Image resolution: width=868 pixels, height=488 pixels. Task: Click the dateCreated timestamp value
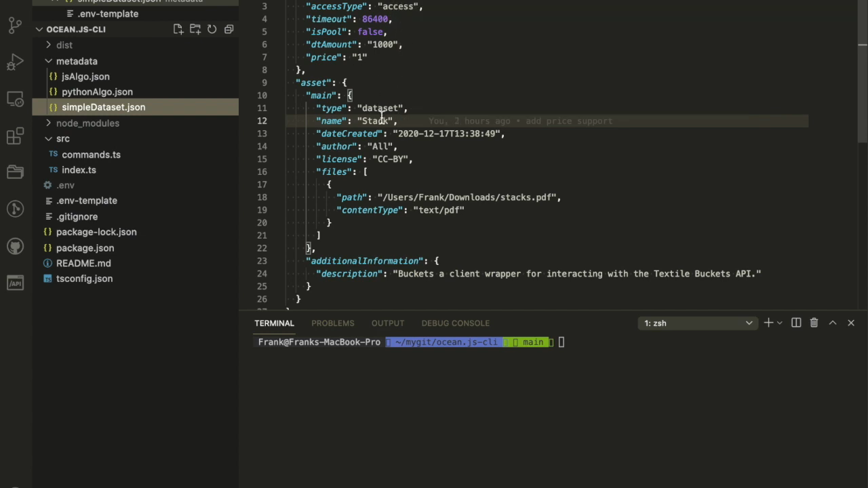coord(446,134)
